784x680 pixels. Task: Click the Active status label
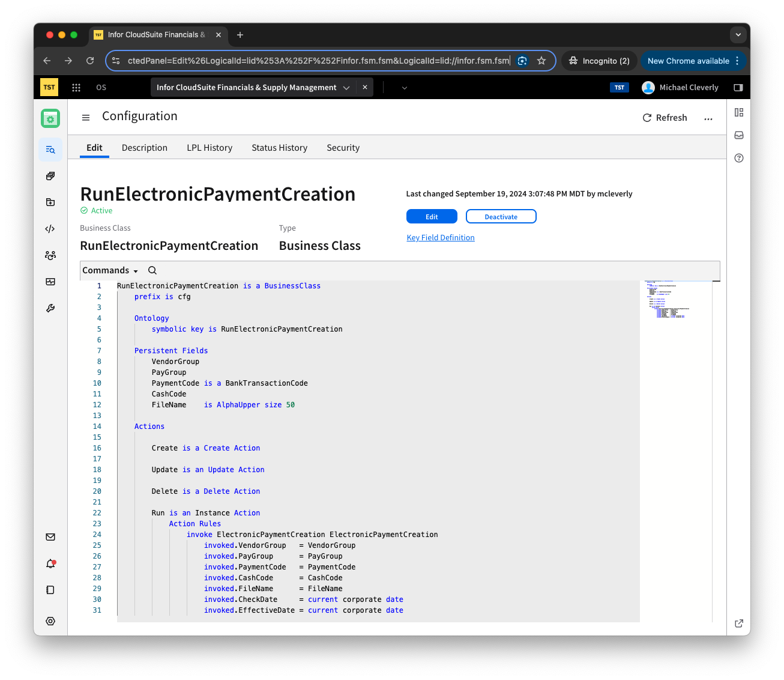pos(97,210)
